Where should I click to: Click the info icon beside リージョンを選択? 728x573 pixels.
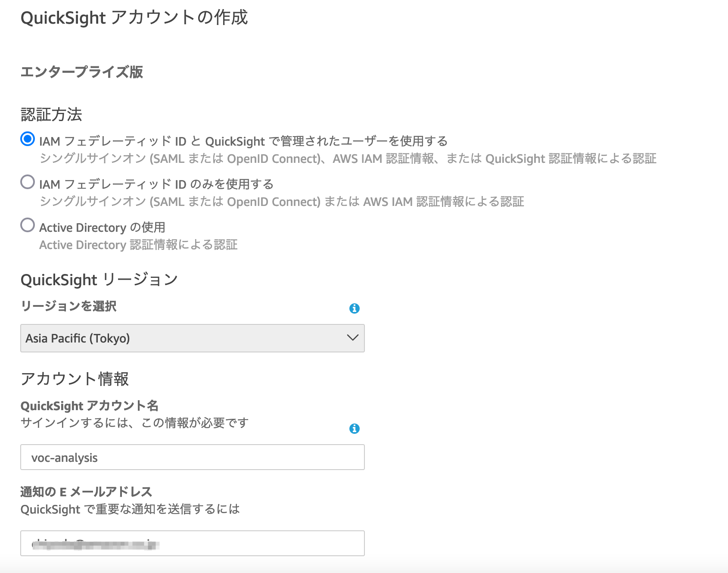pos(354,308)
